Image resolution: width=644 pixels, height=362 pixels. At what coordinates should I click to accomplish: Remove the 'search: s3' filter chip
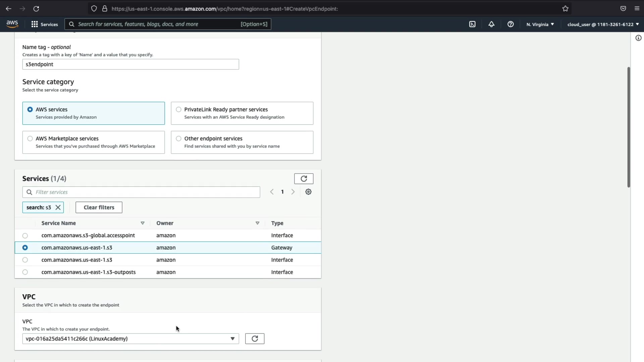(58, 207)
